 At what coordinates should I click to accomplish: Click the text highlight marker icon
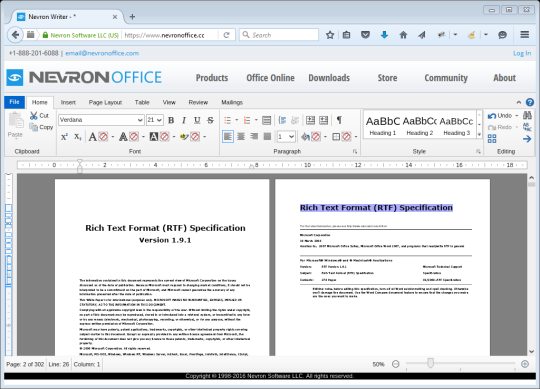pos(184,137)
